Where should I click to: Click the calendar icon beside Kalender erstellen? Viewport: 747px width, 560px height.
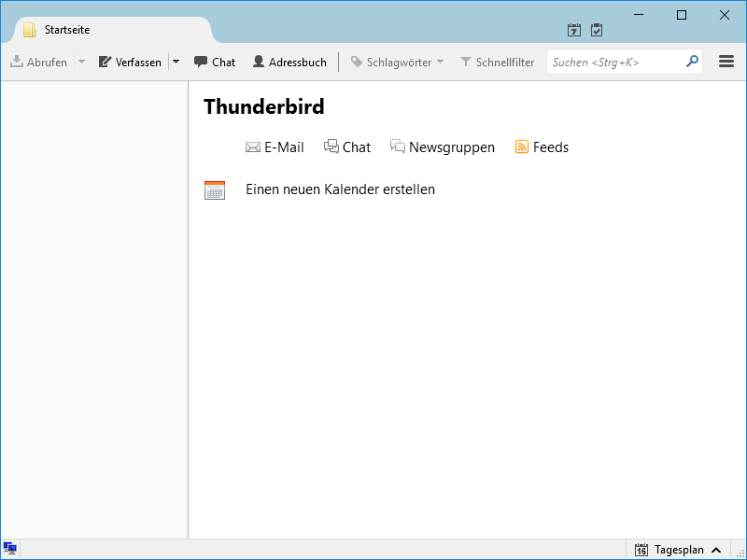215,190
